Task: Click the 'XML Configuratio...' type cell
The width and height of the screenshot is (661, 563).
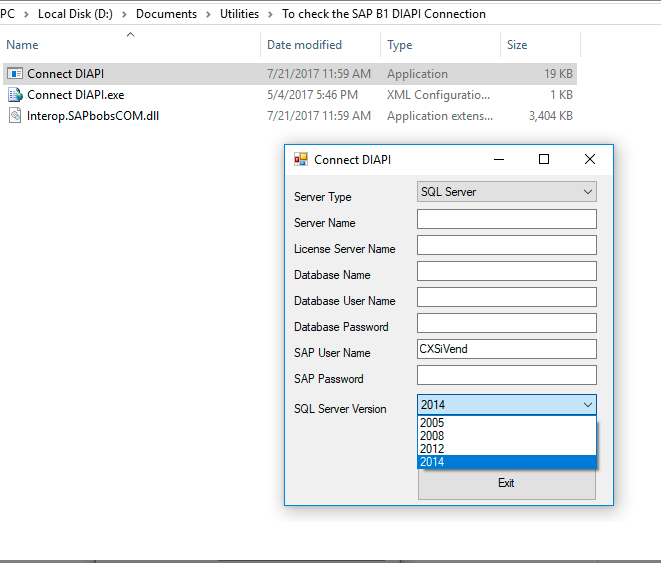Action: coord(438,95)
